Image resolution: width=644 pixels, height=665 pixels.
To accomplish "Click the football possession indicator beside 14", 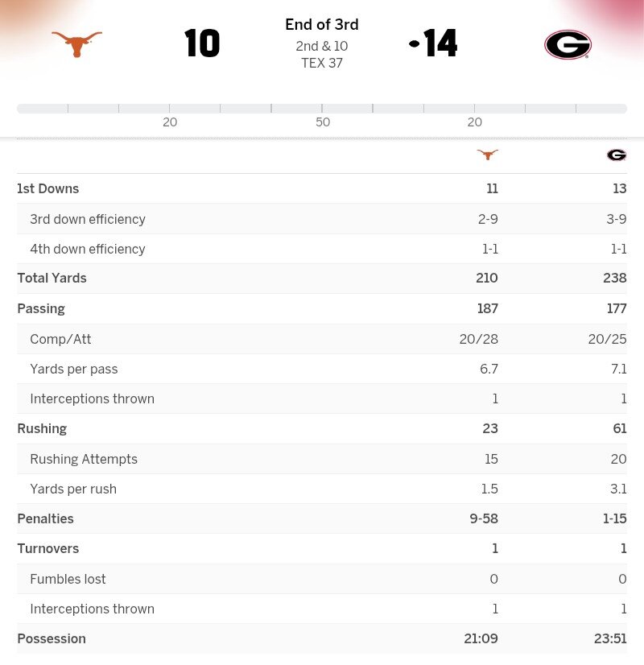I will [414, 43].
